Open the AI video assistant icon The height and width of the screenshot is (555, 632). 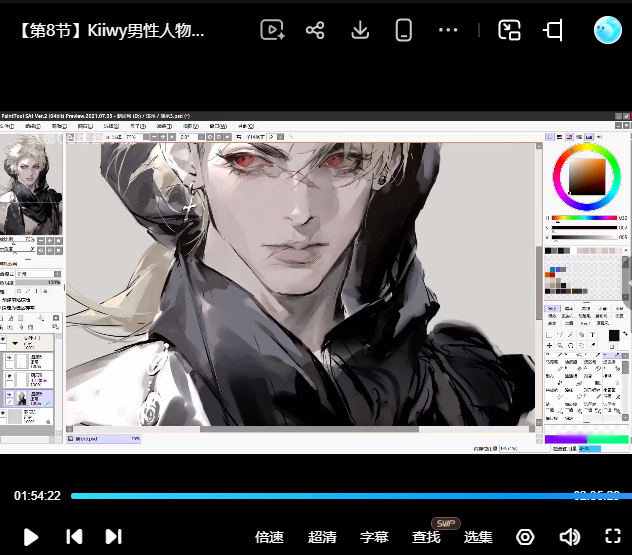point(272,30)
